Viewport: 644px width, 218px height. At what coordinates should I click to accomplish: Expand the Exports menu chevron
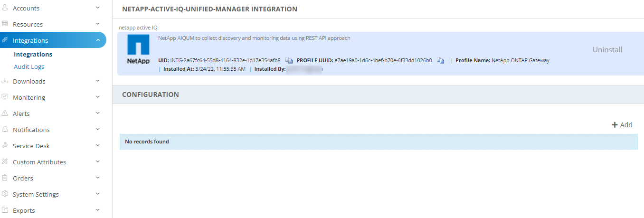tap(98, 210)
